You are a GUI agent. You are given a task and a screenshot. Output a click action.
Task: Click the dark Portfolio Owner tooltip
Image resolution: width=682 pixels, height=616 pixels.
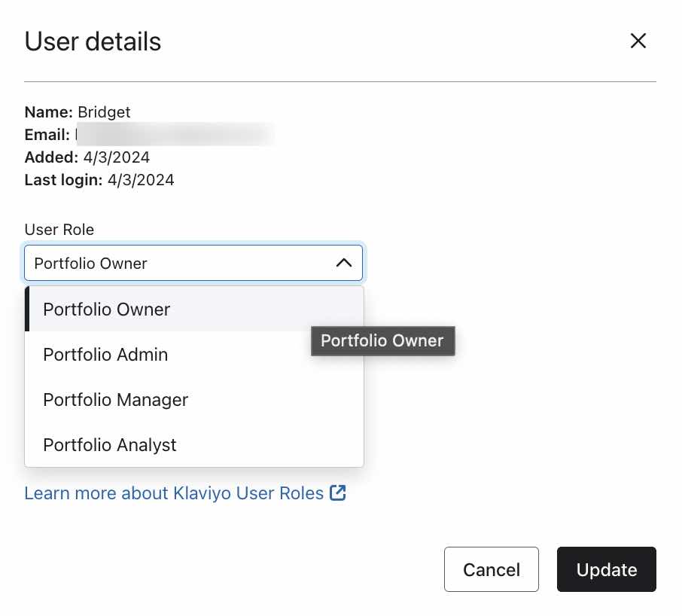pos(382,340)
